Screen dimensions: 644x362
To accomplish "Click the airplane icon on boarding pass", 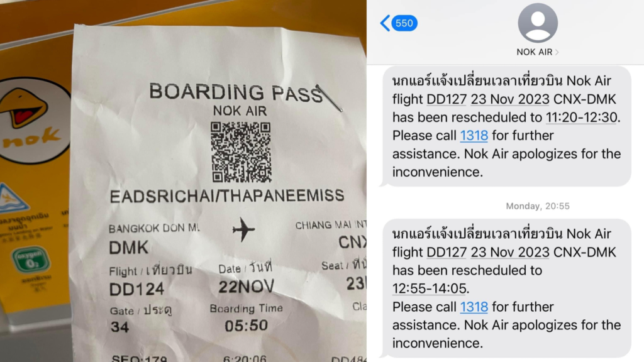I will tap(243, 229).
